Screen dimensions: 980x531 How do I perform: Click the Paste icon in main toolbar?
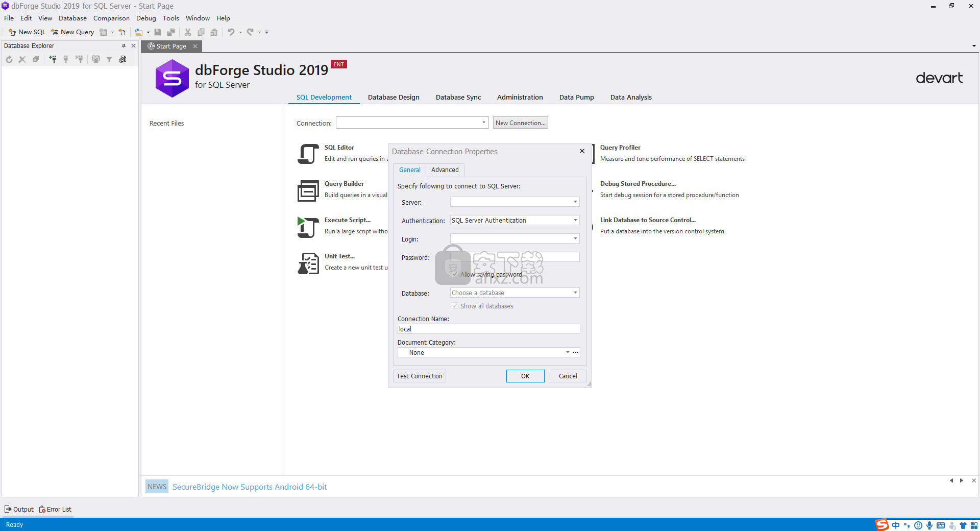[x=214, y=32]
